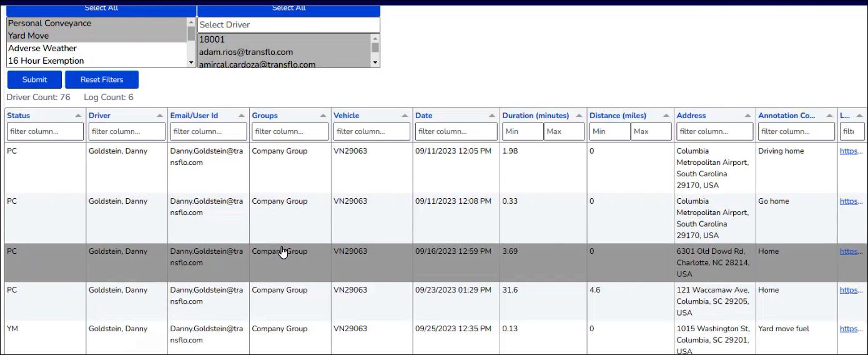Select 16 Hour Exemption option
The width and height of the screenshot is (868, 355).
(x=46, y=61)
